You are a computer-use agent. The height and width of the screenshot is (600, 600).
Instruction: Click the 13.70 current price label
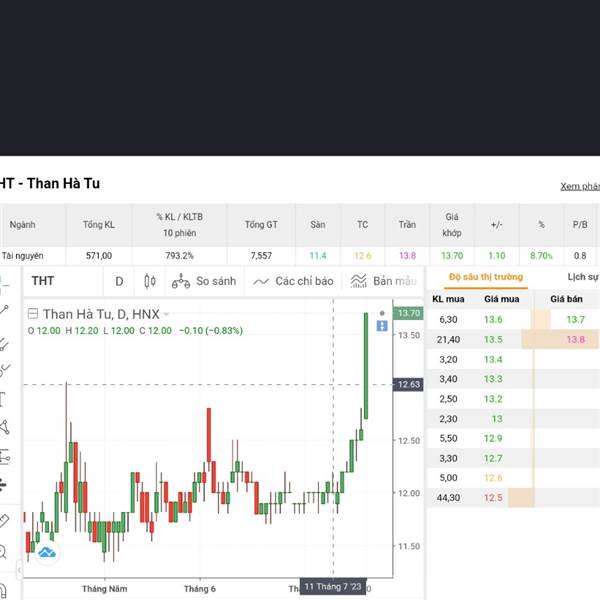tap(408, 313)
